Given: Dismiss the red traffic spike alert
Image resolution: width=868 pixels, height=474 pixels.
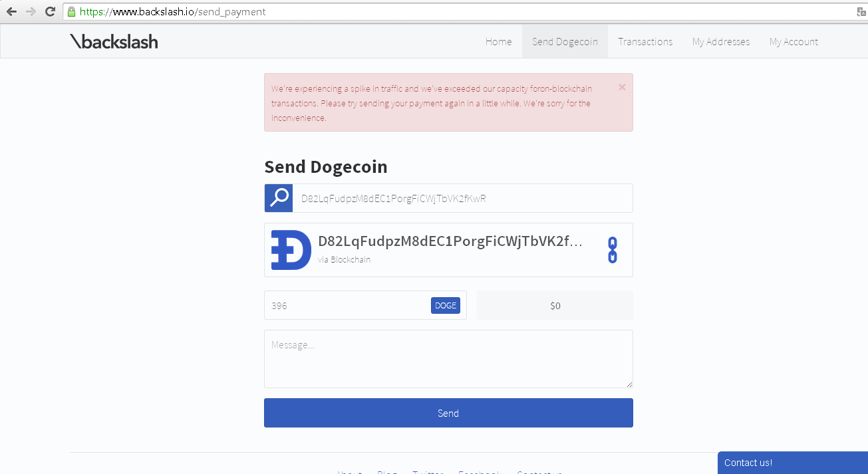Looking at the screenshot, I should click(x=622, y=87).
